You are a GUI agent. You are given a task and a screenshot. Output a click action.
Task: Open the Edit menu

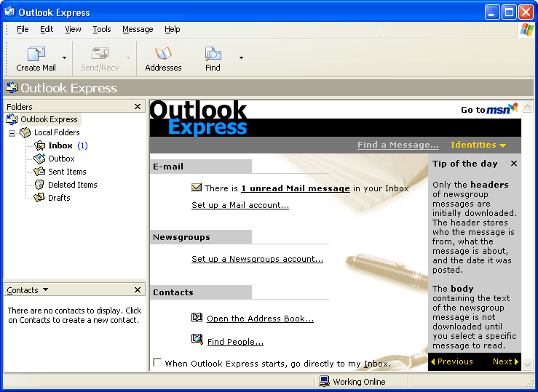[x=47, y=30]
